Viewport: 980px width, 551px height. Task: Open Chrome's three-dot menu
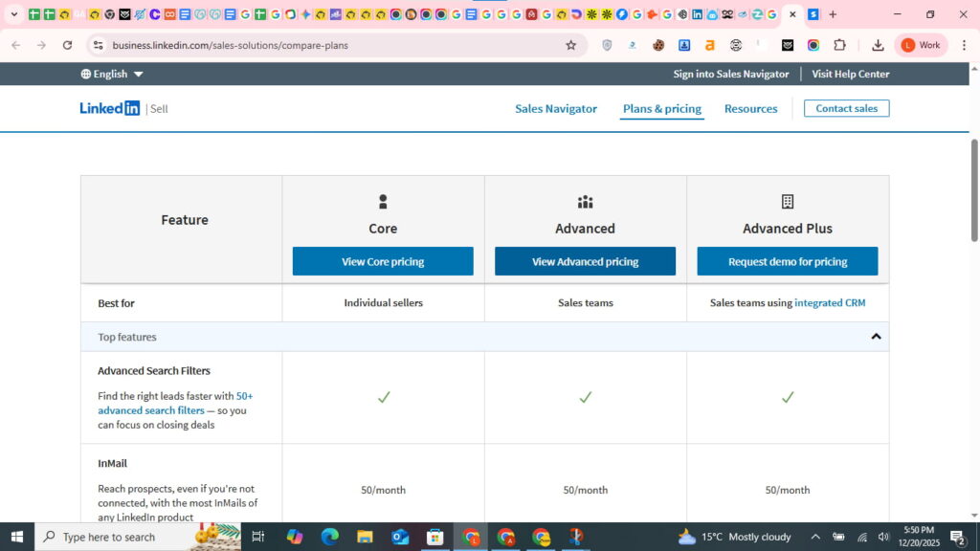point(964,45)
